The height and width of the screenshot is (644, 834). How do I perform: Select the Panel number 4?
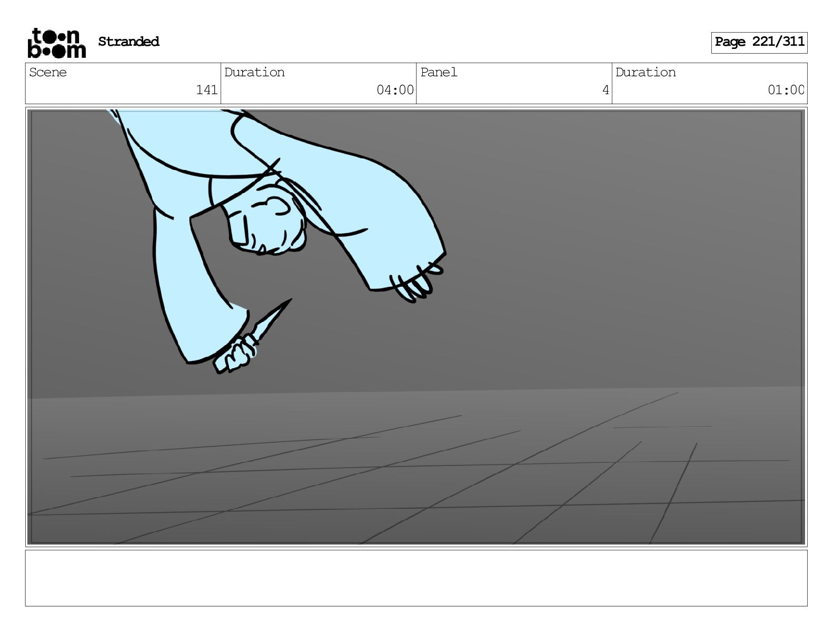pos(605,90)
